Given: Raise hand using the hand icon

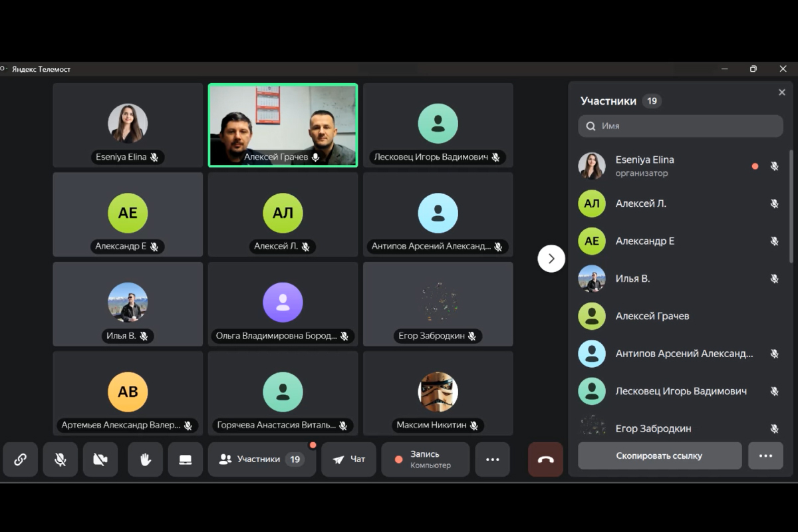Looking at the screenshot, I should (145, 460).
